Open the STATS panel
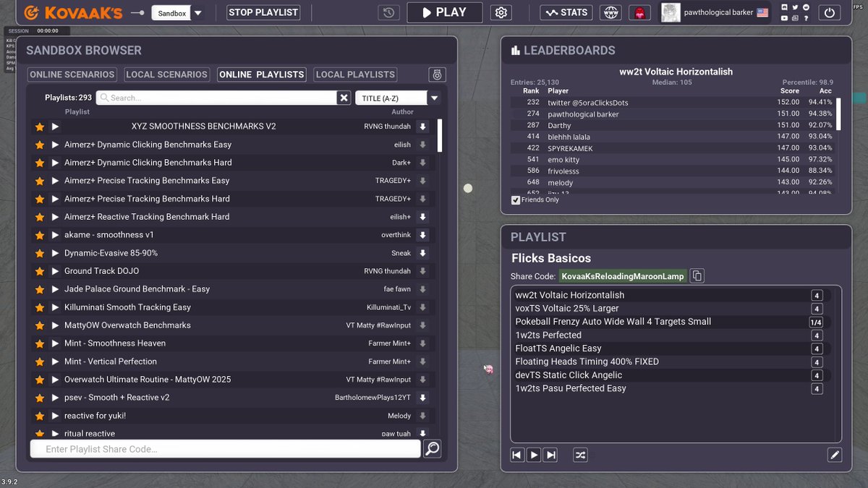The height and width of the screenshot is (488, 868). pyautogui.click(x=566, y=12)
